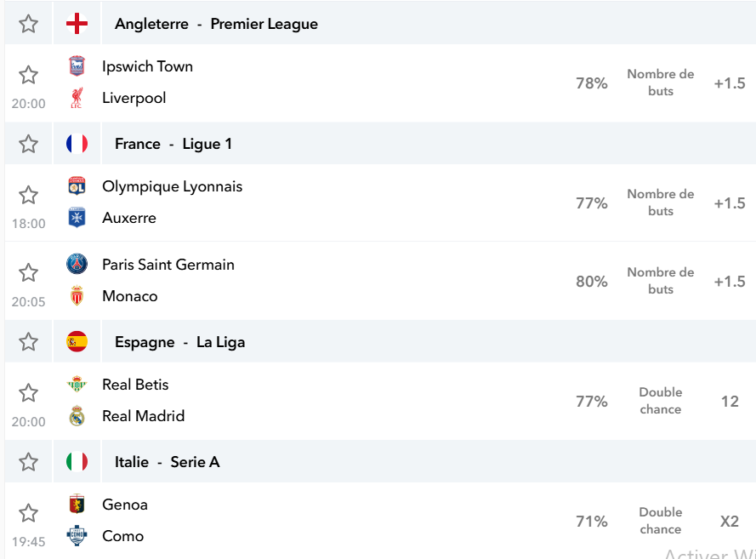The height and width of the screenshot is (559, 756).
Task: Click the Liverpool club crest
Action: click(77, 98)
